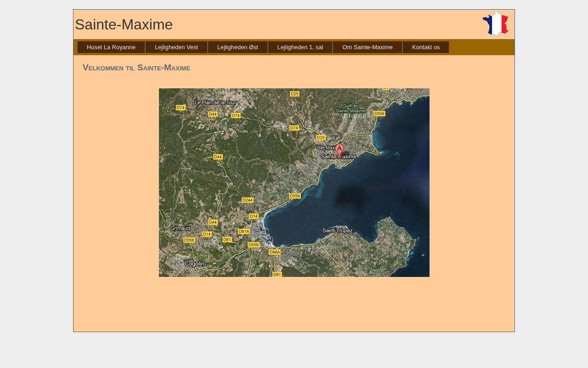Click the French flag map icon
The width and height of the screenshot is (588, 368).
click(495, 23)
